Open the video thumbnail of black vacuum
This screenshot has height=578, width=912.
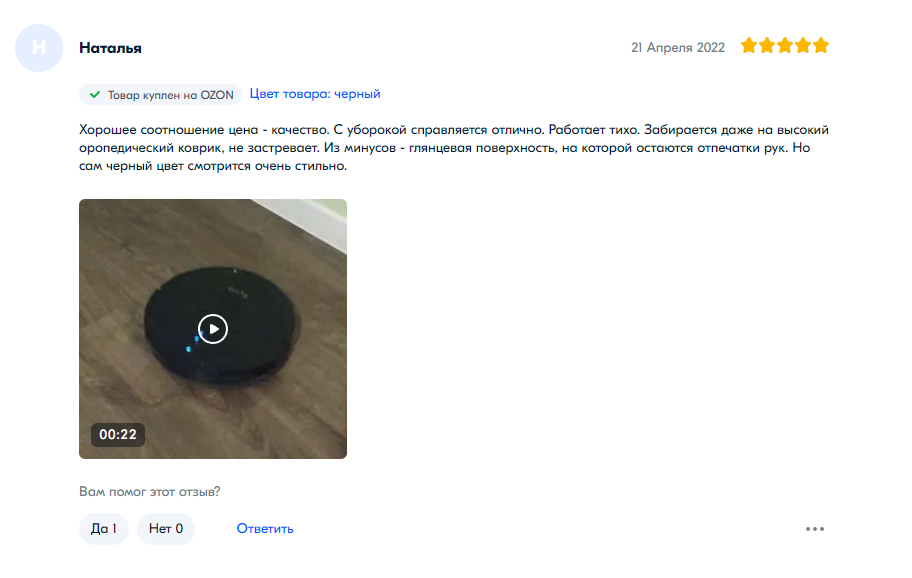click(x=213, y=329)
